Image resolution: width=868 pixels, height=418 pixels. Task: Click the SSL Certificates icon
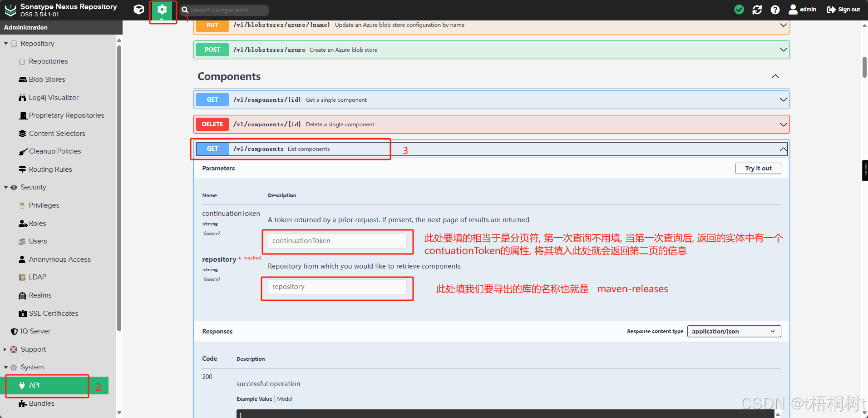click(23, 313)
